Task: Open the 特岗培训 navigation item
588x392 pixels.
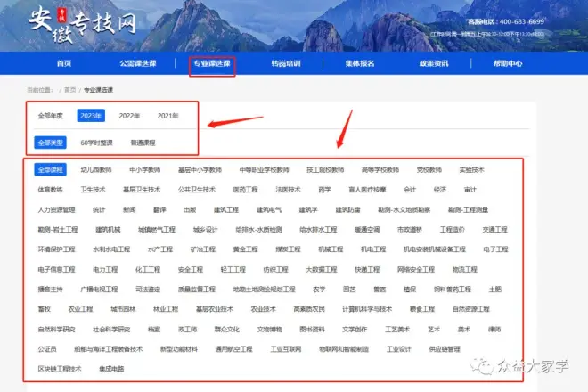Action: pyautogui.click(x=285, y=63)
